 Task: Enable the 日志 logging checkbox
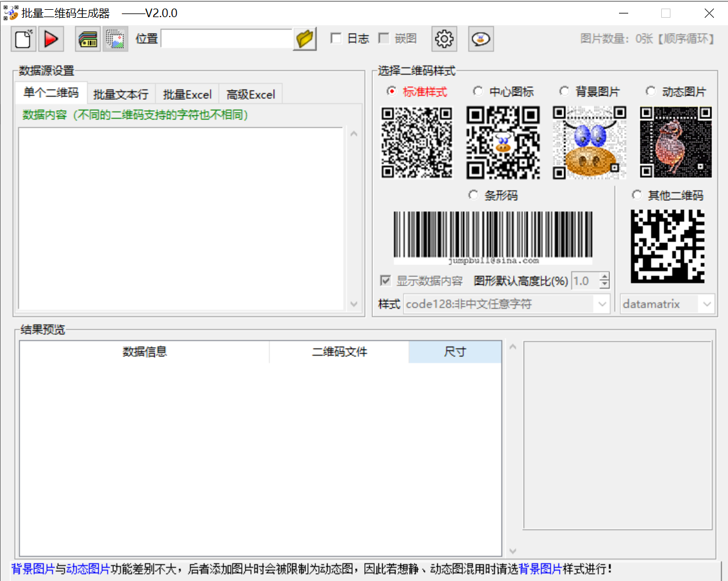(x=336, y=38)
